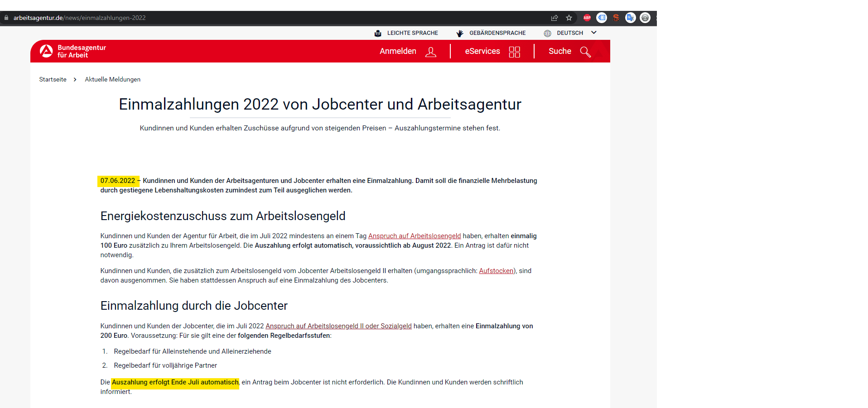Click the user profile icon next to Anmelden

tap(431, 52)
